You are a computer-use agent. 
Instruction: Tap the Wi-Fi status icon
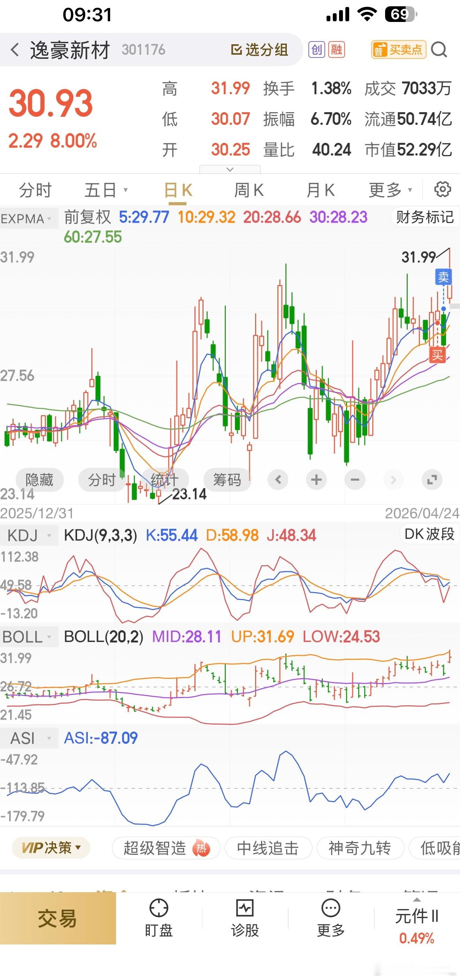coord(367,14)
